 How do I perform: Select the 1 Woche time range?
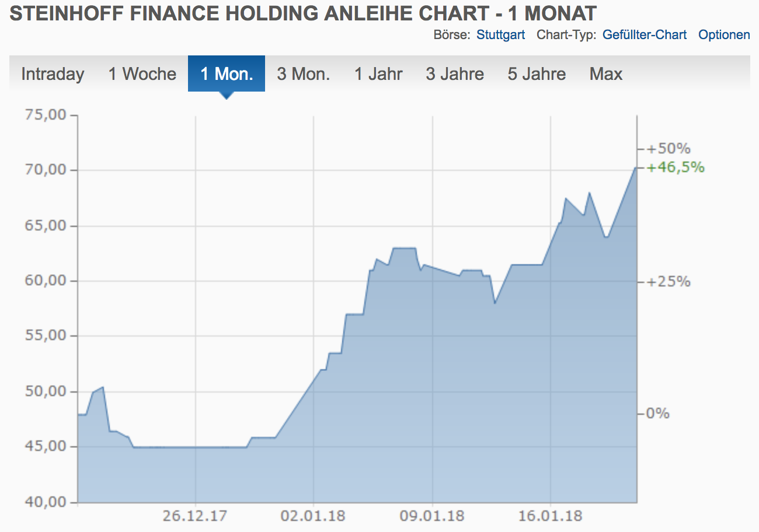[141, 73]
